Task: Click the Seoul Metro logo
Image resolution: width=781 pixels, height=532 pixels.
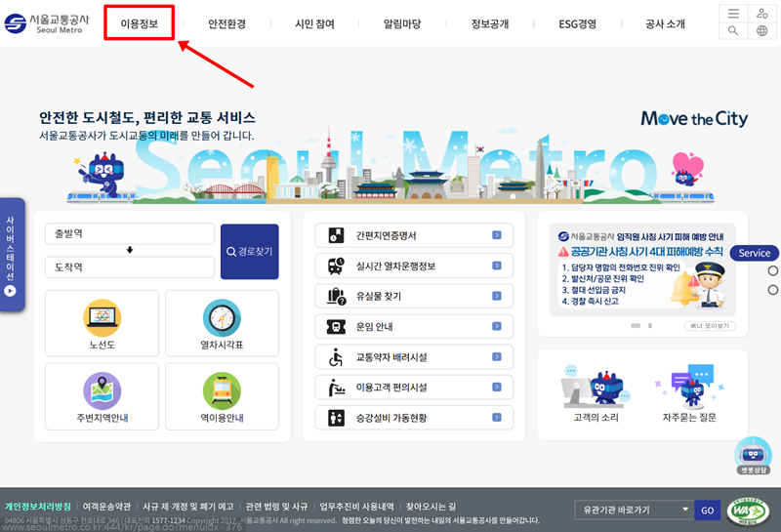Action: tap(47, 22)
